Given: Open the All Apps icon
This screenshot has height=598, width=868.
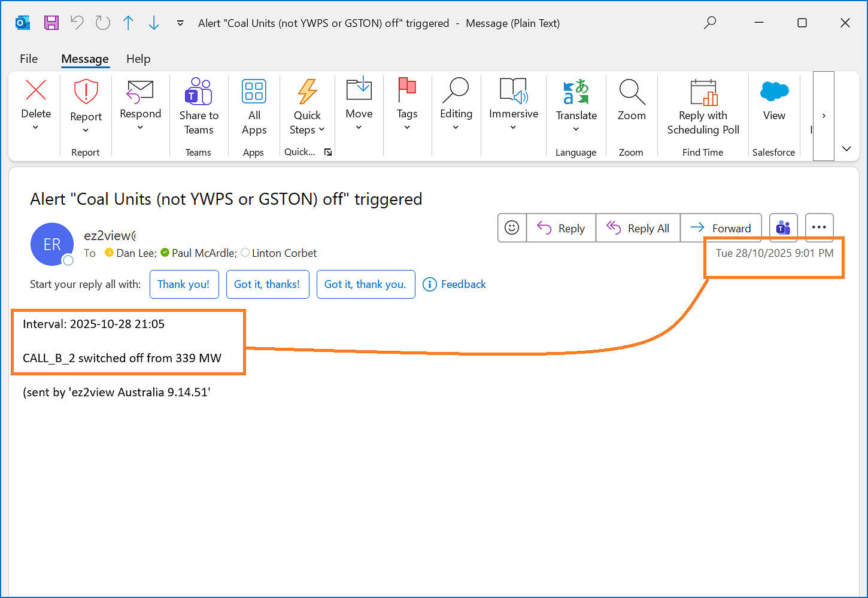Looking at the screenshot, I should pos(254,92).
